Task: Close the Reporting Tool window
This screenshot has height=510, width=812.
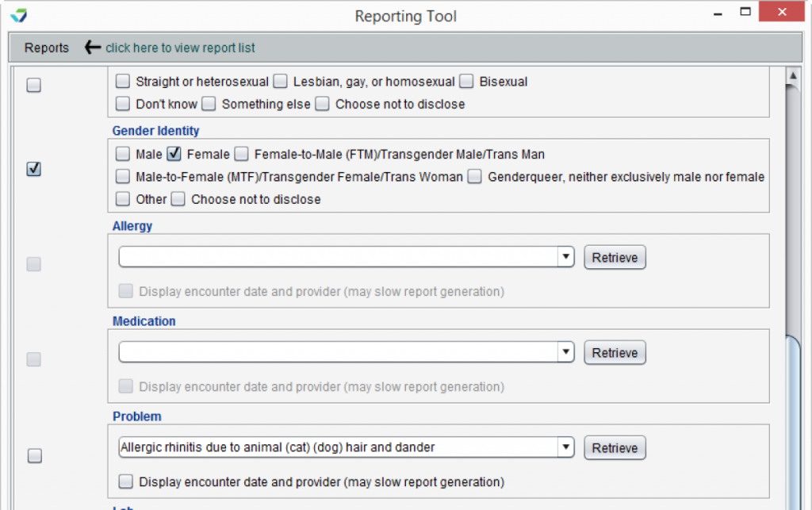Action: (x=781, y=11)
